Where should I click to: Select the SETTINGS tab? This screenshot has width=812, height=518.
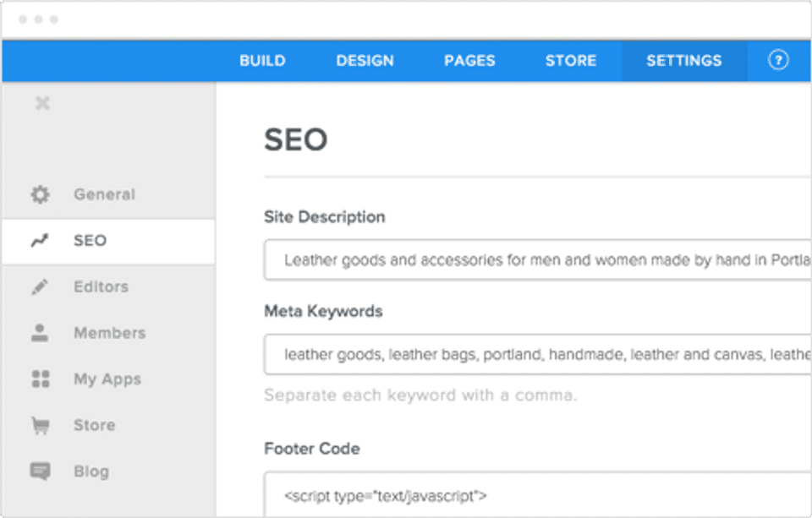tap(684, 61)
